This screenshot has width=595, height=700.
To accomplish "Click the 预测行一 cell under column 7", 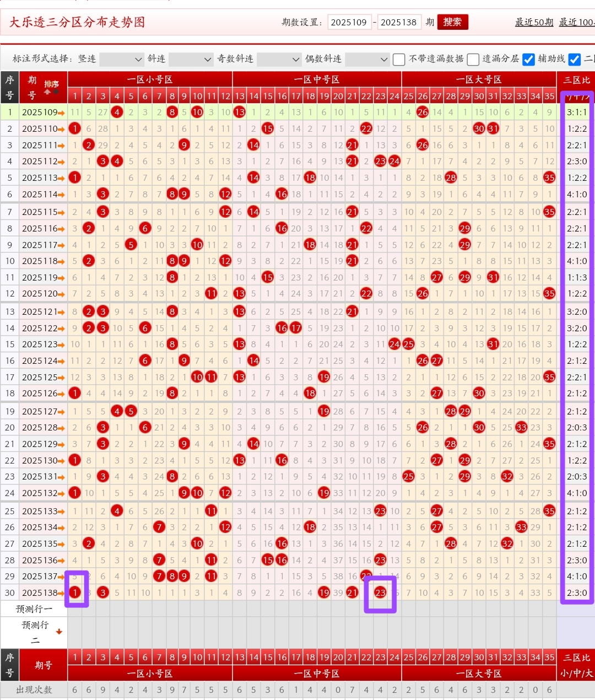I will (159, 609).
